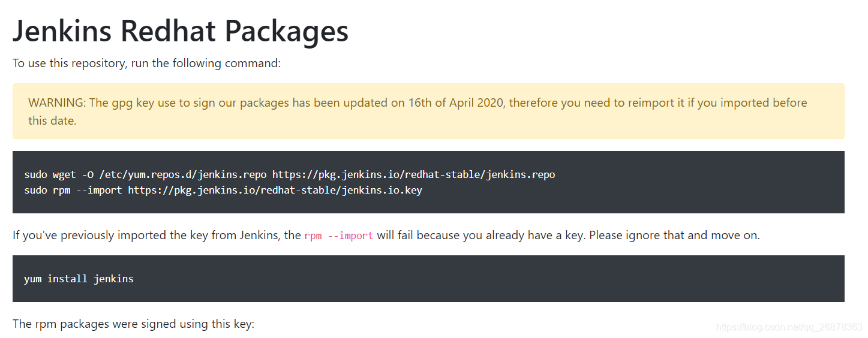Viewport: 868px width, 338px height.
Task: Click empty area of yum install code block
Action: pos(480,279)
